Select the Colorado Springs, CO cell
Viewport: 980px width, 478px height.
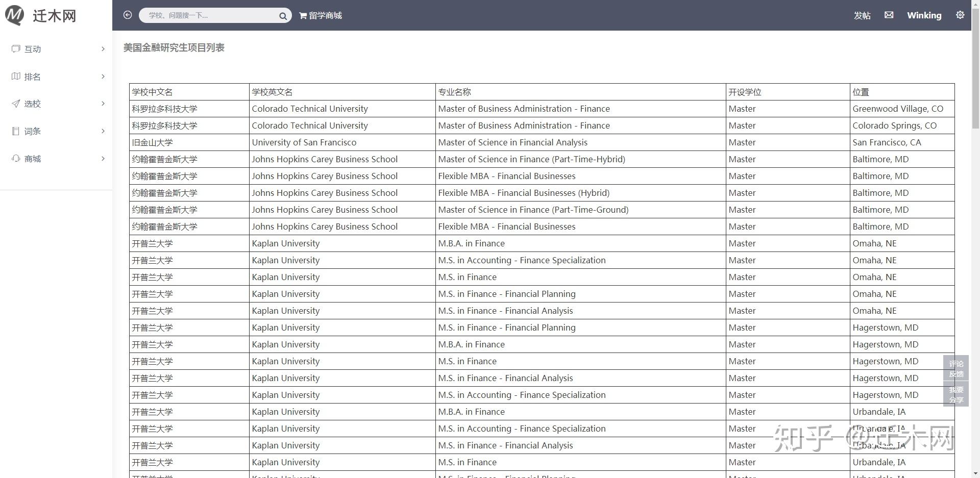(x=902, y=125)
